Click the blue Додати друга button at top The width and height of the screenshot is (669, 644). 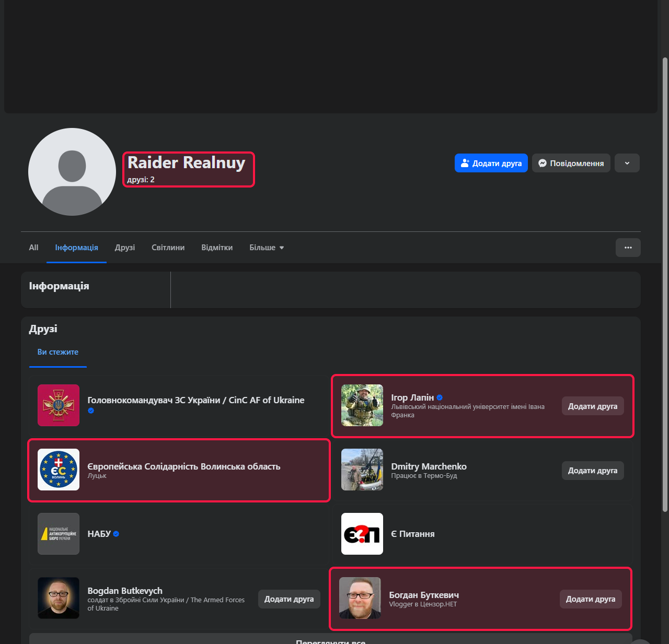[491, 163]
